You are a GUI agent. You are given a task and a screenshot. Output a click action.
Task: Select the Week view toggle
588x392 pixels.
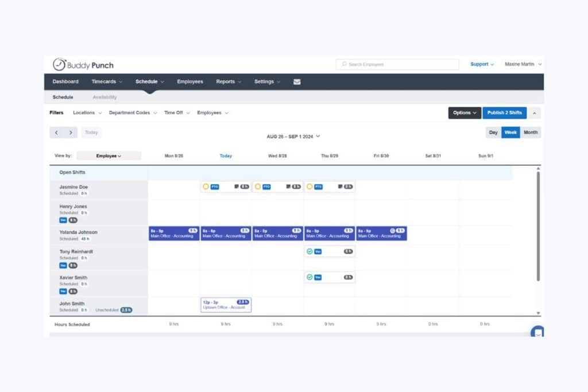510,133
